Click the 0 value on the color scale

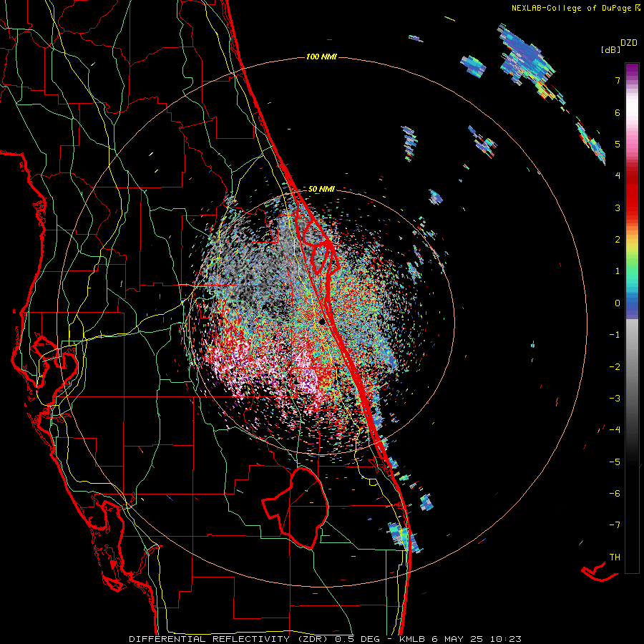point(618,303)
